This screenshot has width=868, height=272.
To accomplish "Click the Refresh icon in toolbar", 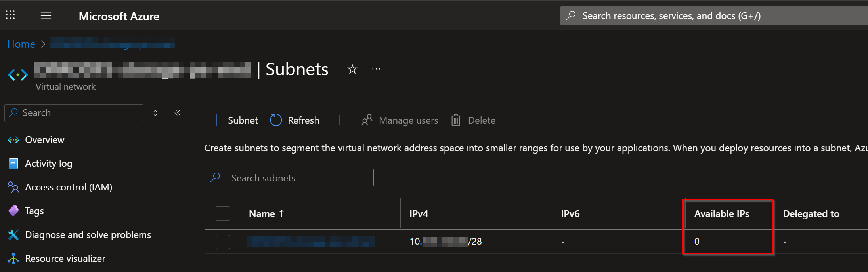I will [x=276, y=120].
